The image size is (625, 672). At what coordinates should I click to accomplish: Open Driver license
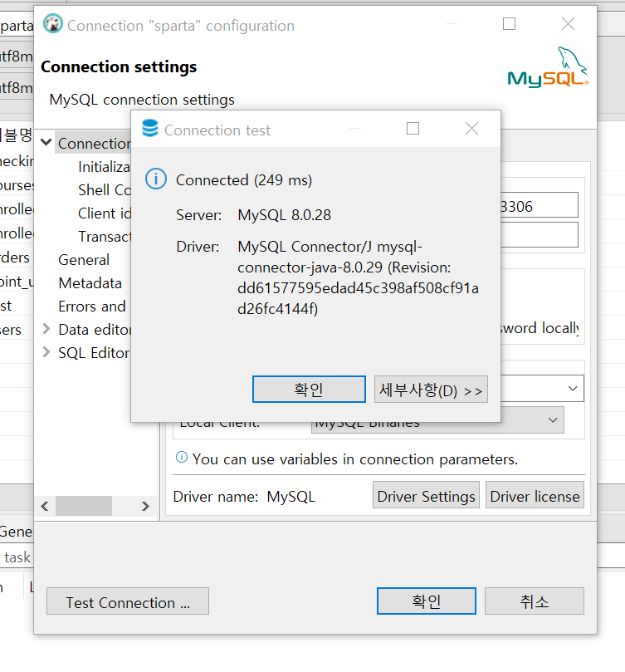535,495
